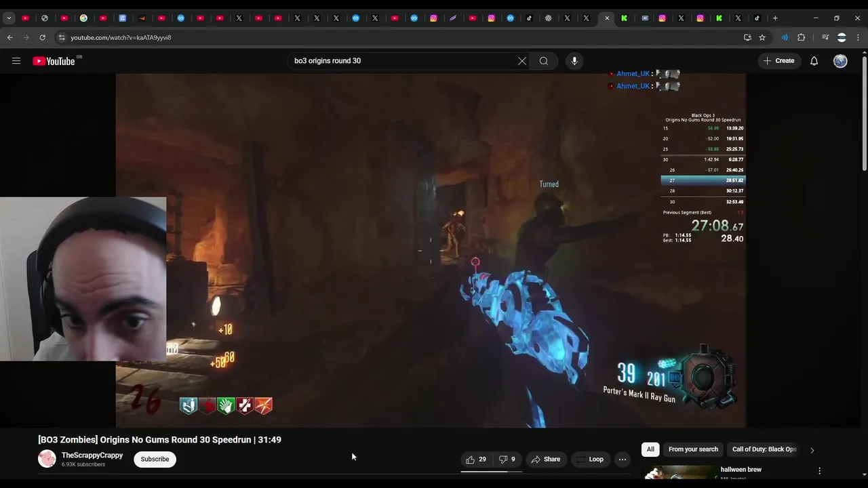Click the video player to pause
The image size is (868, 488).
coord(431,251)
